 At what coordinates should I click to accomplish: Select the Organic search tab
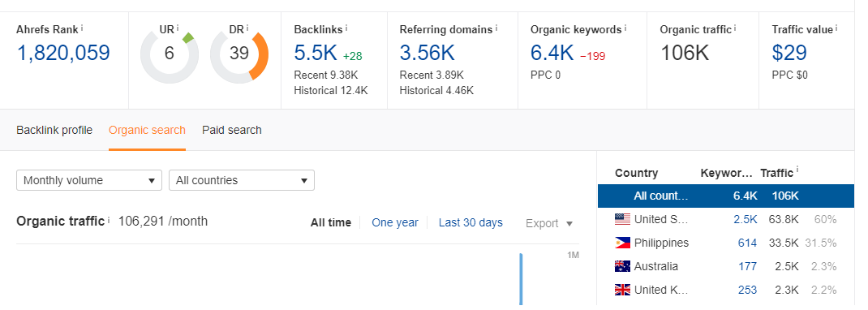tap(148, 130)
